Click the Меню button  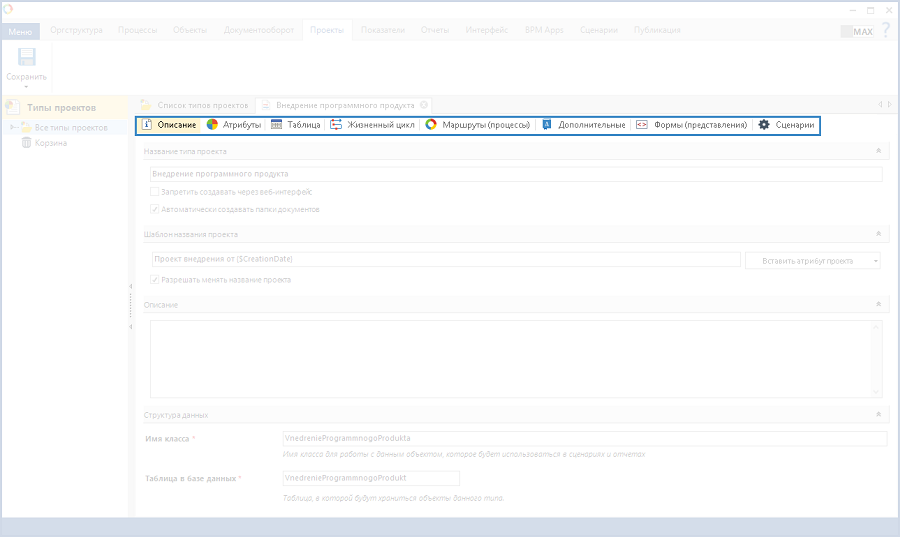click(20, 31)
